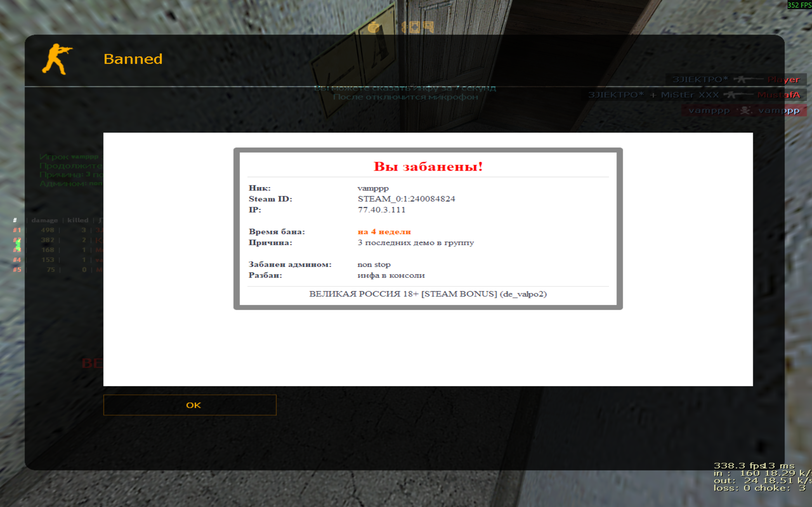The image size is (812, 507).
Task: Click the Counter-Strike soldier logo icon
Action: pos(57,59)
